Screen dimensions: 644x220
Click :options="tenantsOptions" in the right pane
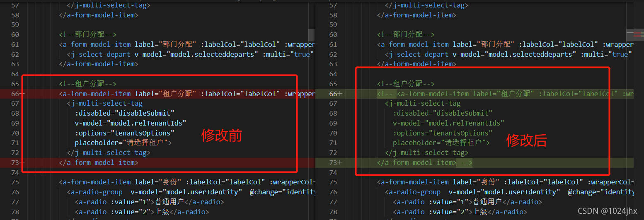point(443,133)
